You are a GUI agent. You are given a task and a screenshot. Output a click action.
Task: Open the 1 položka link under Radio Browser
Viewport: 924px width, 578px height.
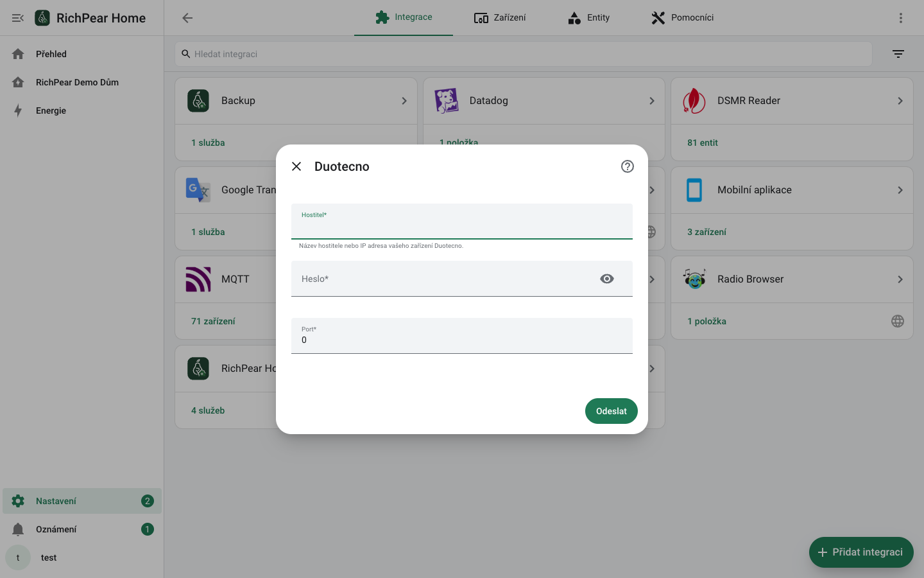706,321
